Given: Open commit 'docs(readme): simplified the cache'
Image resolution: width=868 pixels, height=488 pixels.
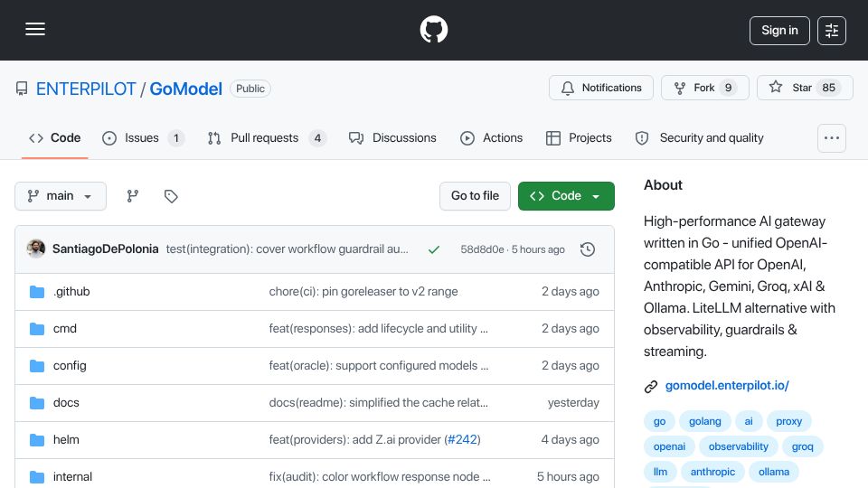Looking at the screenshot, I should point(379,403).
